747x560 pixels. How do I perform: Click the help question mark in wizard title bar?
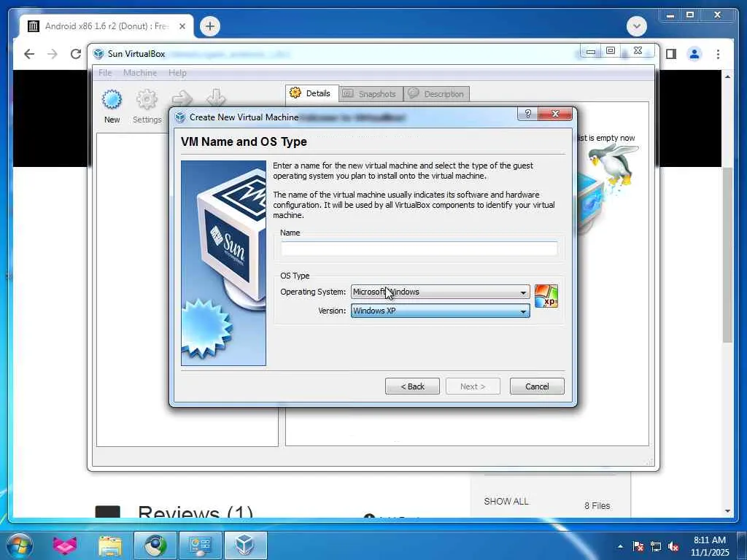[x=527, y=114]
